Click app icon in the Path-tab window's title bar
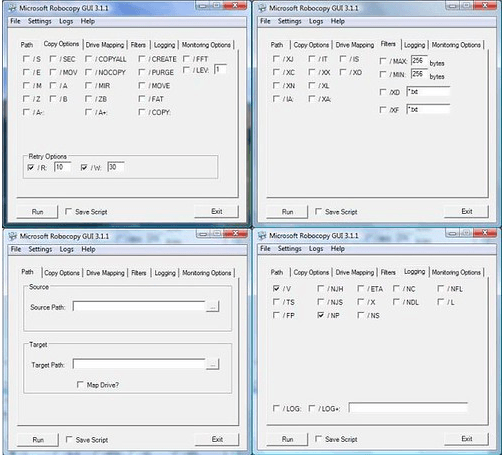Screen dimensions: 502x456 (x=12, y=236)
